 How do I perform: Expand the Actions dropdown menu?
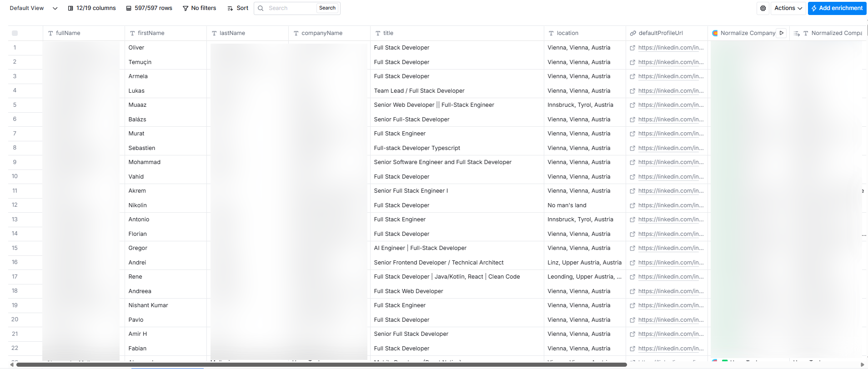click(x=788, y=8)
